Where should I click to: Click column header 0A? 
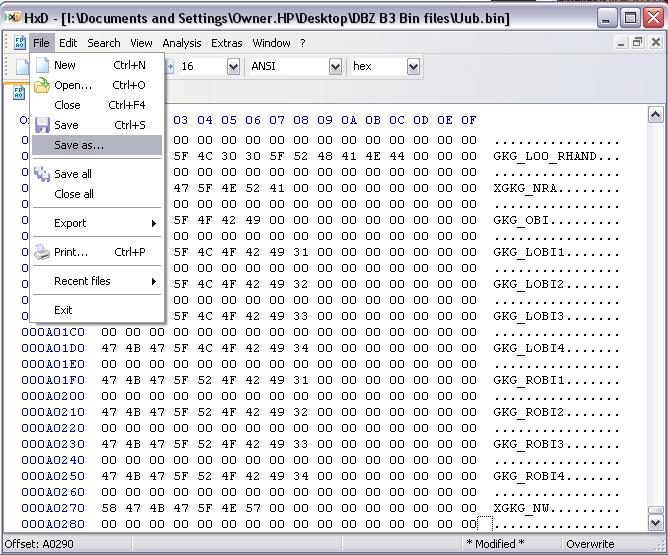click(x=348, y=121)
